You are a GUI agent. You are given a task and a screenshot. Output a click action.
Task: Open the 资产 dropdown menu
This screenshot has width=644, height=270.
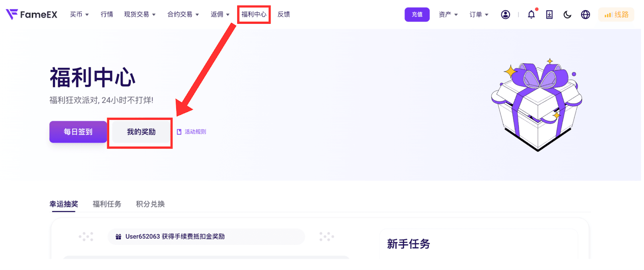coord(448,15)
